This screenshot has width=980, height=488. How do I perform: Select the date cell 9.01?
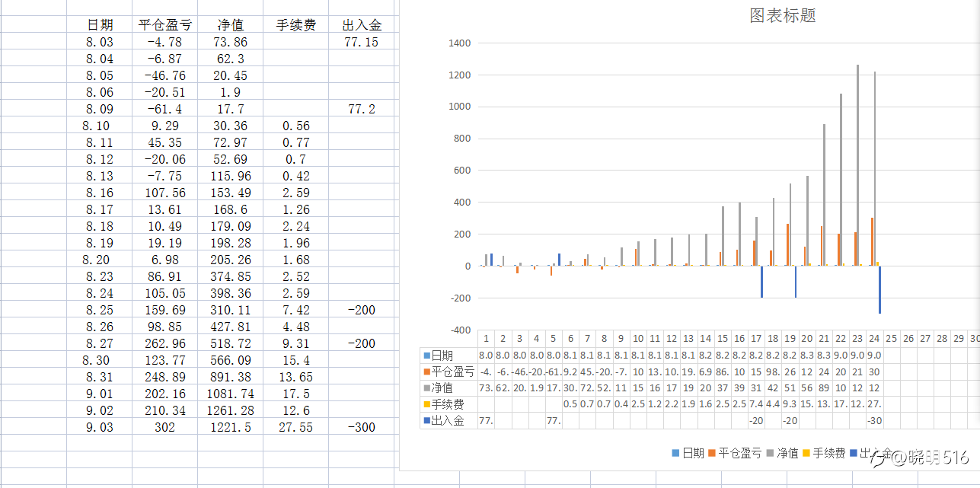coord(100,394)
